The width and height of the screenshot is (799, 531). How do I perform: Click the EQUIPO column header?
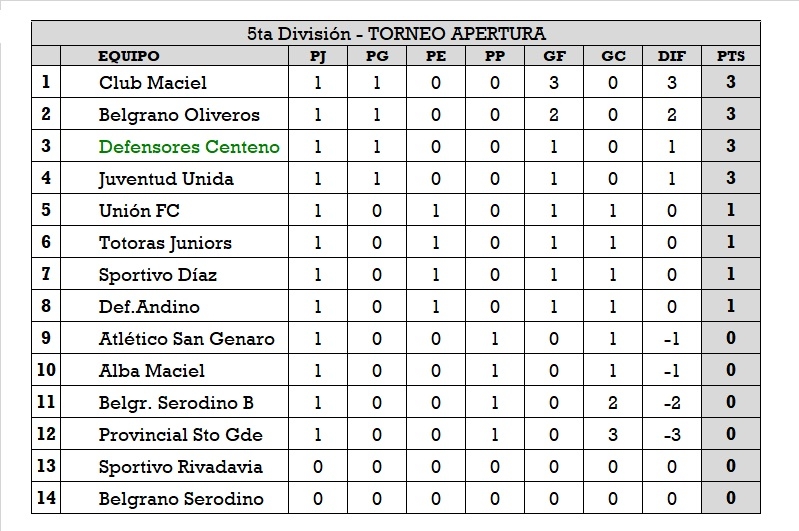coord(128,56)
